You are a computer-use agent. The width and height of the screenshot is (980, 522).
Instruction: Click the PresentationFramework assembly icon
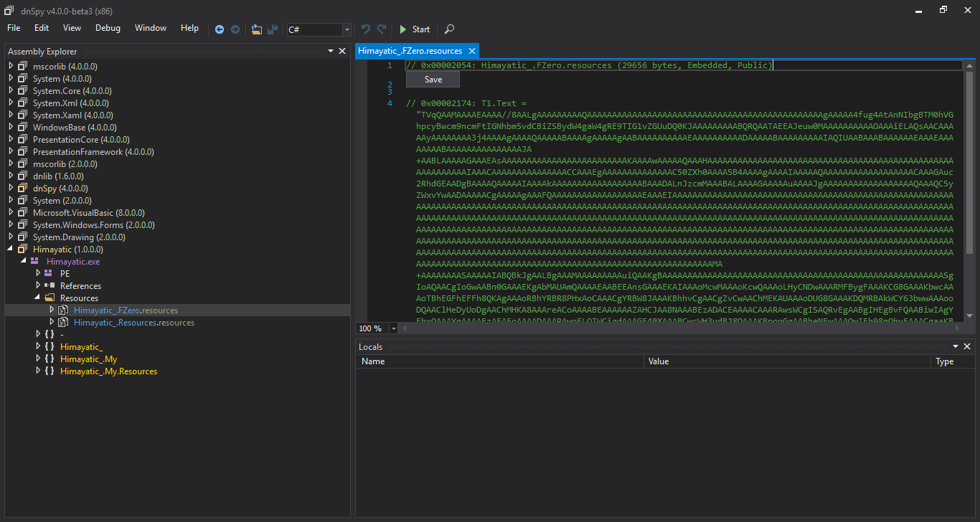[x=23, y=152]
